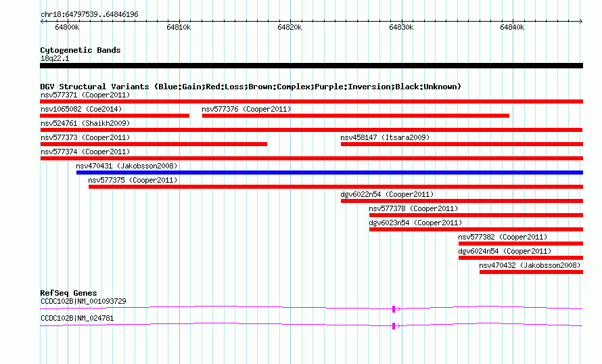The image size is (602, 364).
Task: Select the nsv470432 (Jakobsson2008) label
Action: [530, 265]
